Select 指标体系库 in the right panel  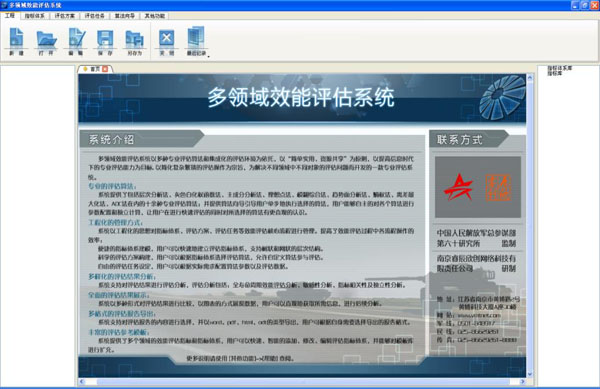pos(559,68)
